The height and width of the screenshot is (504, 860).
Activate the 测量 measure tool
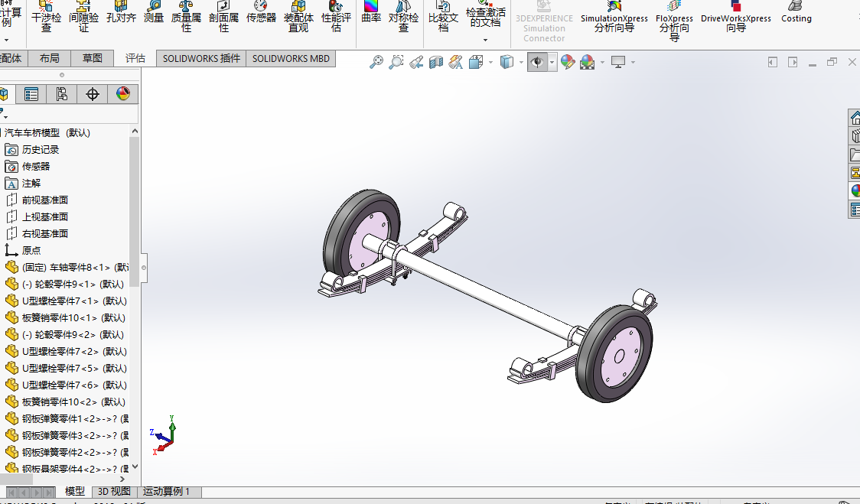tap(154, 12)
